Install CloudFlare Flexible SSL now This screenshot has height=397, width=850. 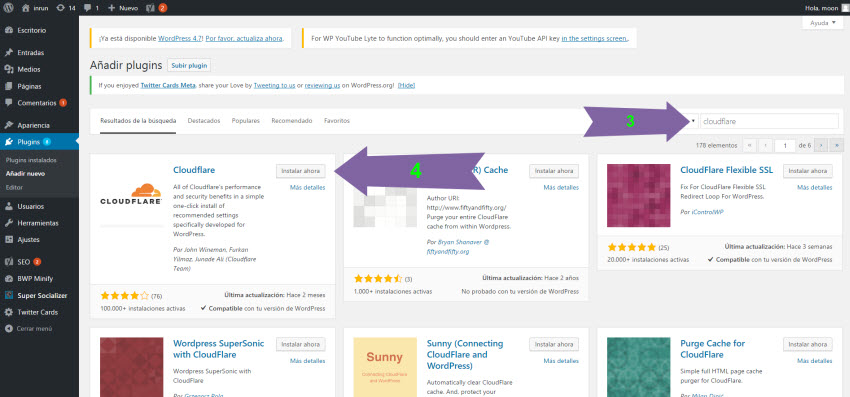(x=808, y=171)
